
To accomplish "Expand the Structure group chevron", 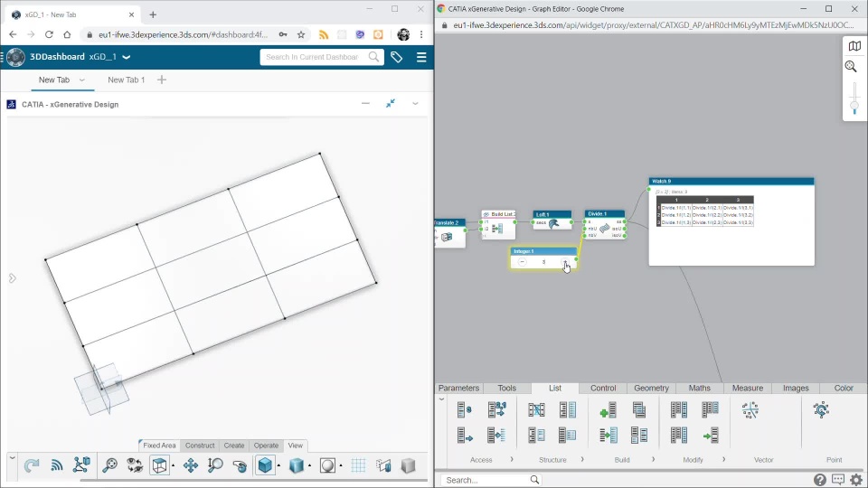I will [x=582, y=459].
